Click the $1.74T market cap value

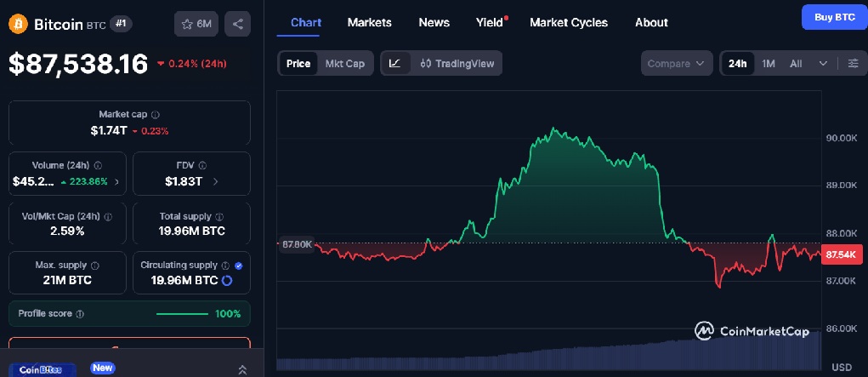point(109,131)
